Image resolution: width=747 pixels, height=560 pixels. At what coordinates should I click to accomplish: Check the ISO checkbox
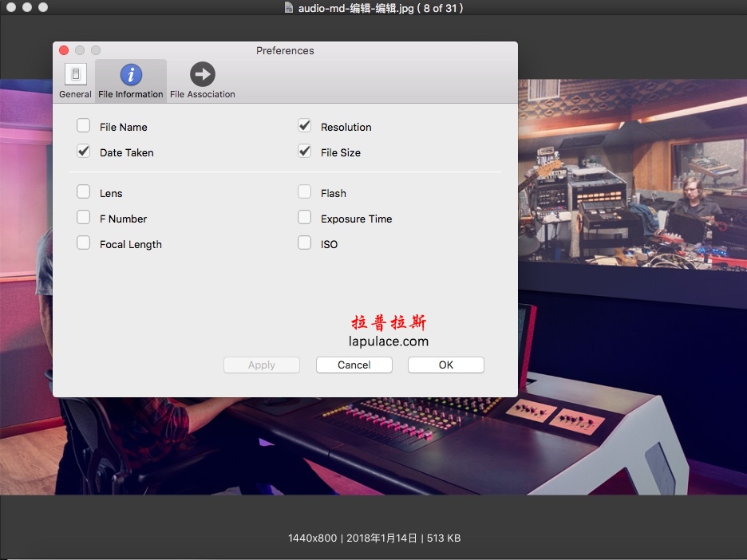click(x=304, y=243)
